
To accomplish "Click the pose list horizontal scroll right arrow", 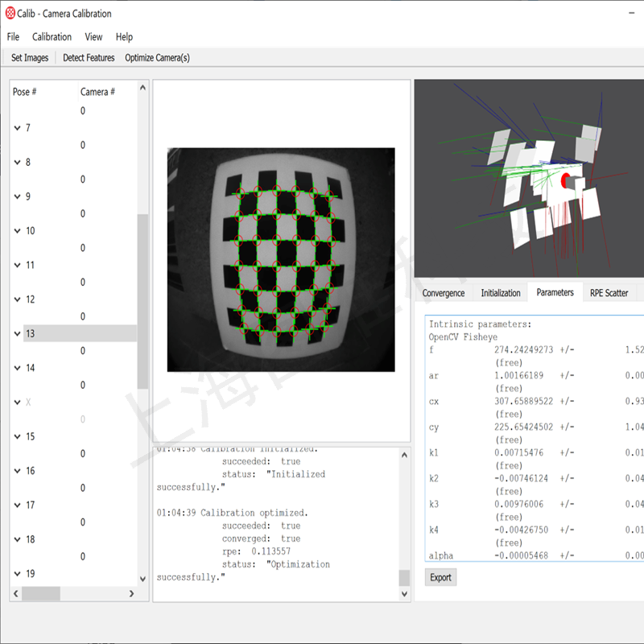I will coord(131,593).
